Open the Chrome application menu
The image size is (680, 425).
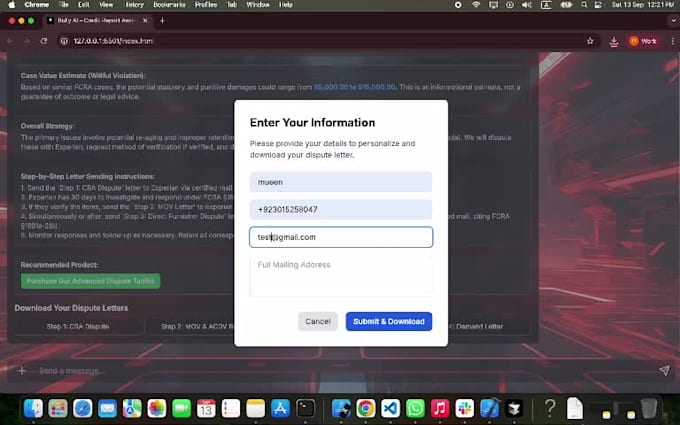coord(36,5)
